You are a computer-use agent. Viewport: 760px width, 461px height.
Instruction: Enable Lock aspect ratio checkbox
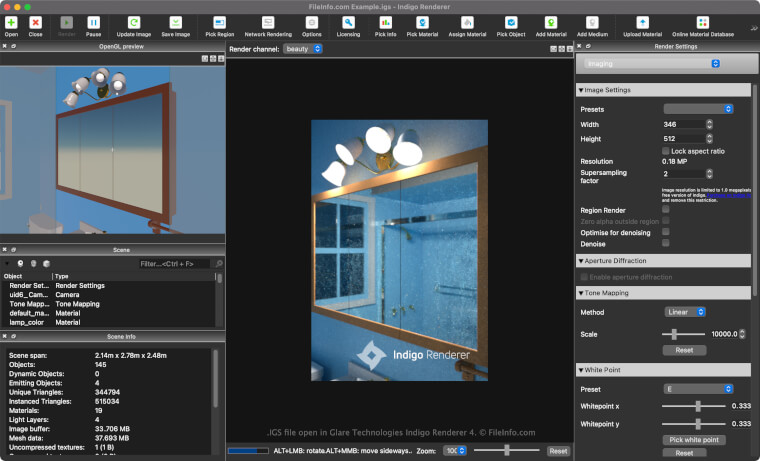(666, 151)
